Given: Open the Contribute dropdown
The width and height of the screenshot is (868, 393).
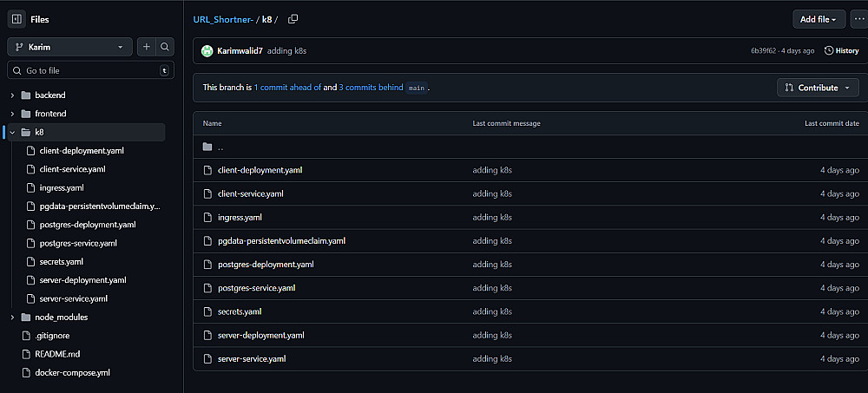Looking at the screenshot, I should click(818, 88).
